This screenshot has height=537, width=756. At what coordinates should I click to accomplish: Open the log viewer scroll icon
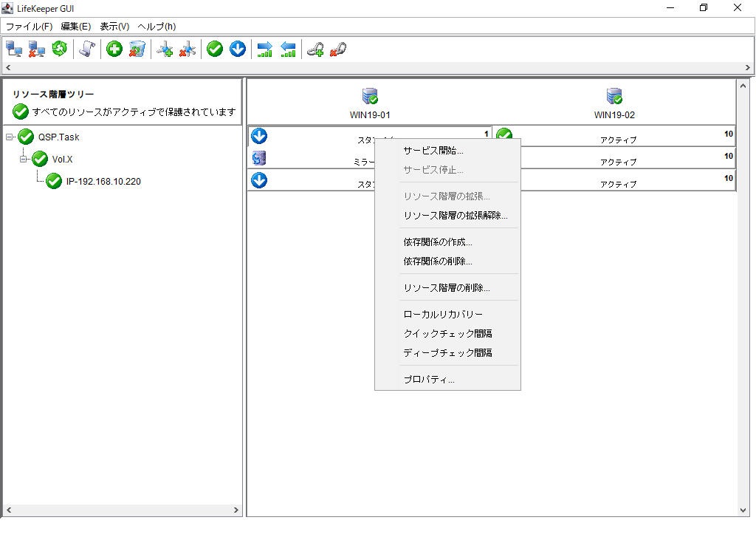87,49
